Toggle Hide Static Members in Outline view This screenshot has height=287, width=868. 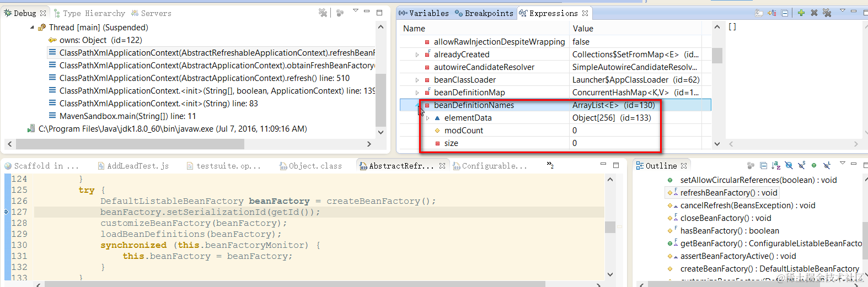point(801,165)
